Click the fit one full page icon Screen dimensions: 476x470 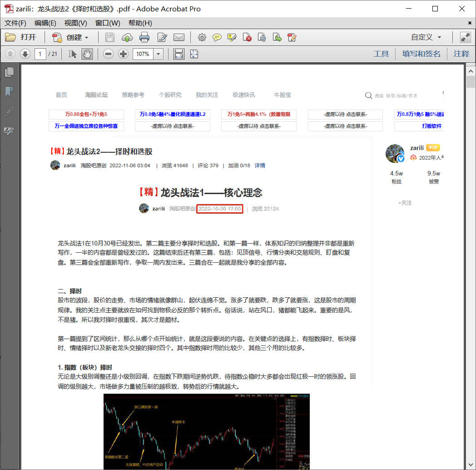[x=194, y=54]
